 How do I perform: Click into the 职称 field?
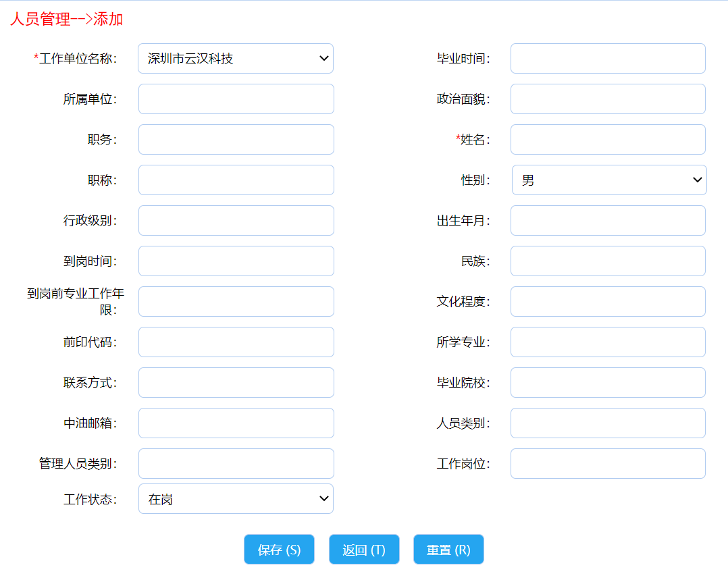[x=236, y=180]
